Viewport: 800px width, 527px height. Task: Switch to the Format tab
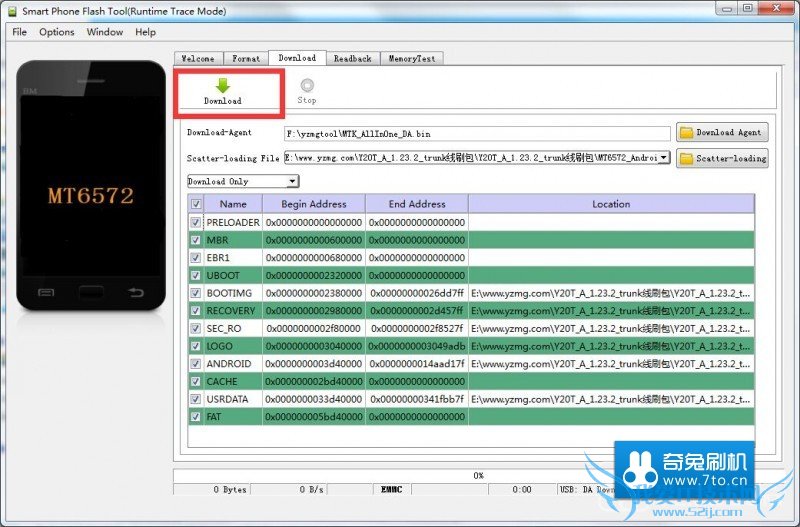(247, 59)
